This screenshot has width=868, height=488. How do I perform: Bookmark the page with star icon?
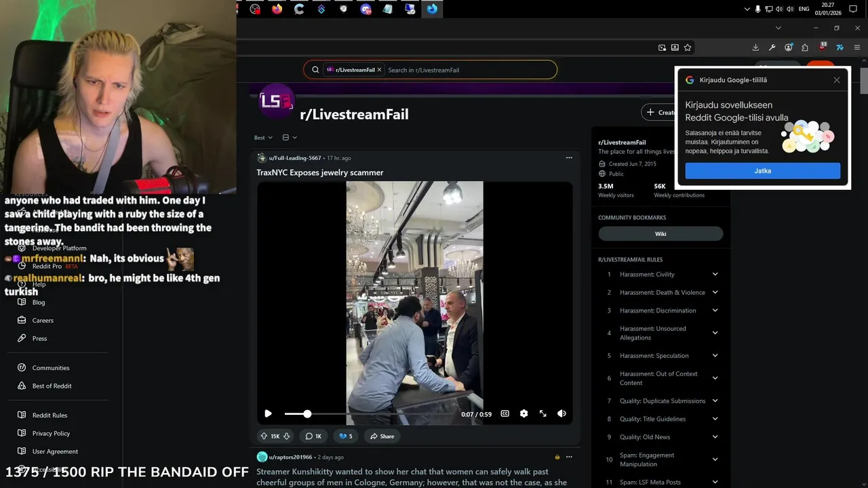point(688,47)
